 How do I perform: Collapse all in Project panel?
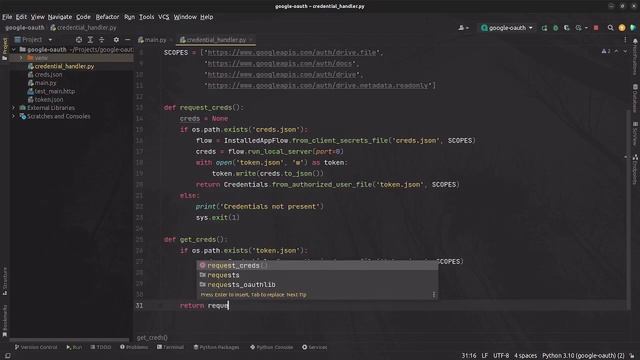[102, 40]
